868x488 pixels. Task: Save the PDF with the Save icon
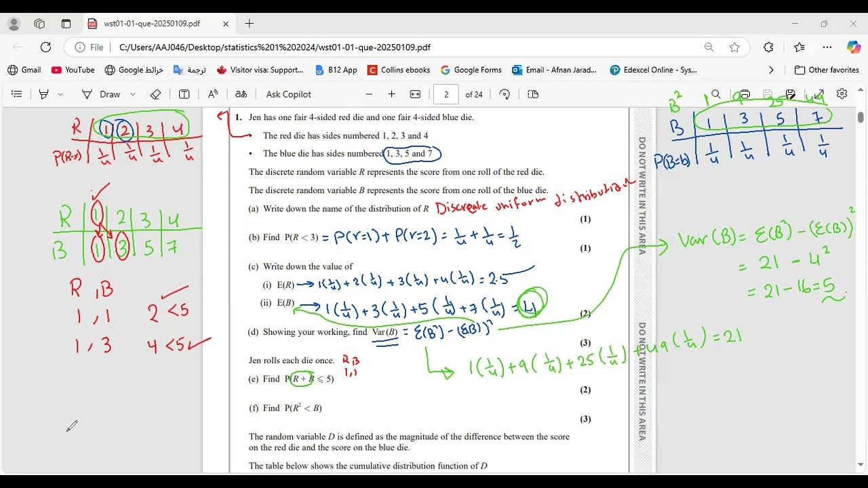(x=768, y=94)
